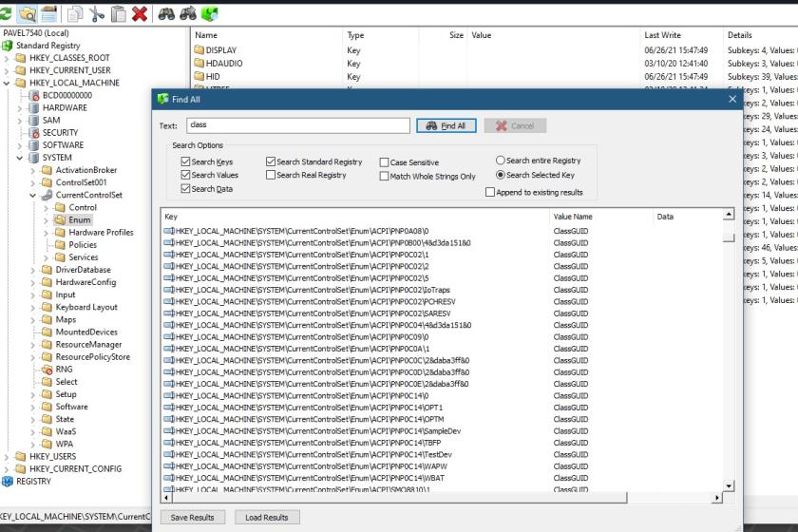Check Append to existing results
The width and height of the screenshot is (798, 532).
tap(490, 192)
